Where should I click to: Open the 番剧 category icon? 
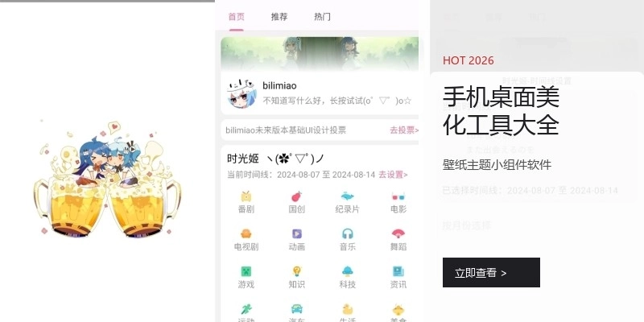(x=246, y=196)
